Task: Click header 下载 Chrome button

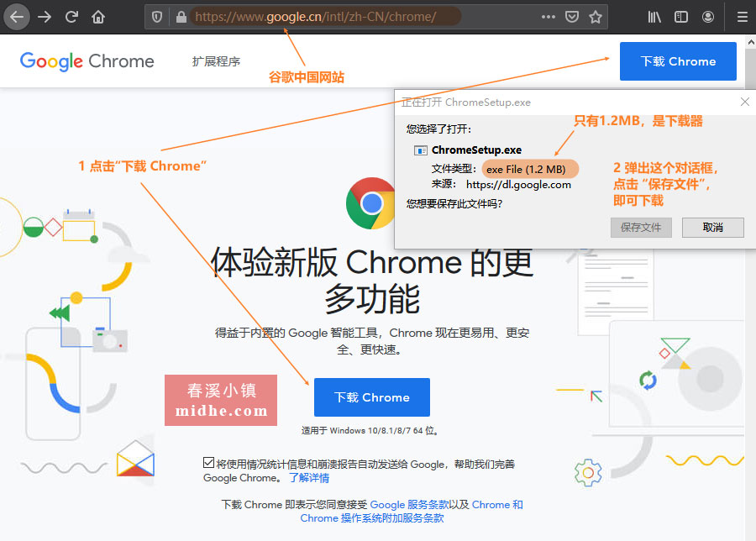Action: (x=678, y=61)
